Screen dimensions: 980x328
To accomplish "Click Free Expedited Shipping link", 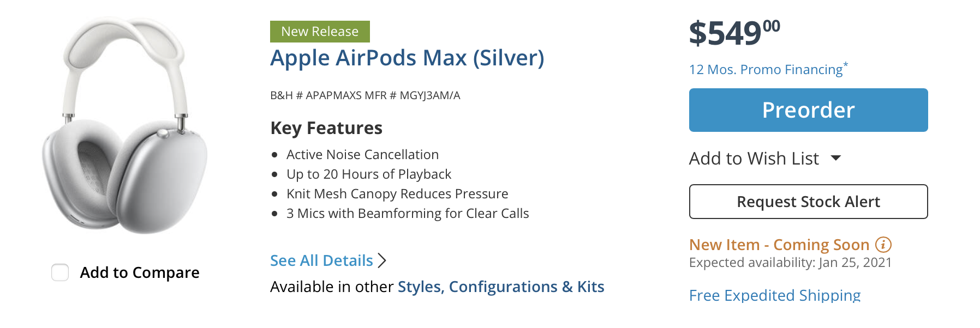I will (x=774, y=295).
